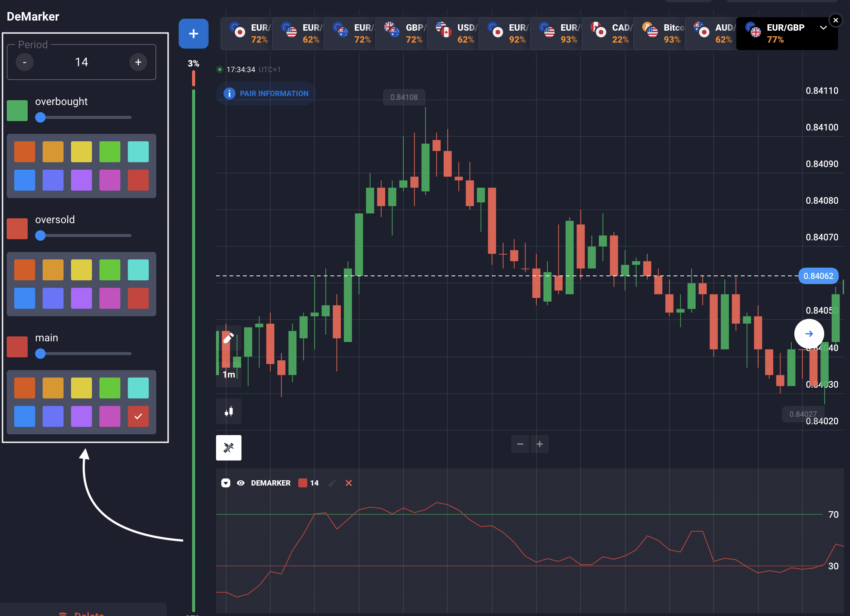Remove DeMarker indicator with red X
850x616 pixels.
348,483
